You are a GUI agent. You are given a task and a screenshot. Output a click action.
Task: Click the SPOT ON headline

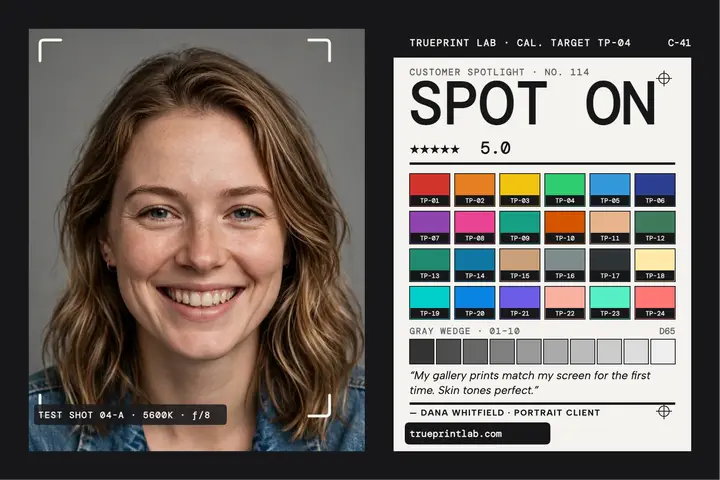[533, 103]
